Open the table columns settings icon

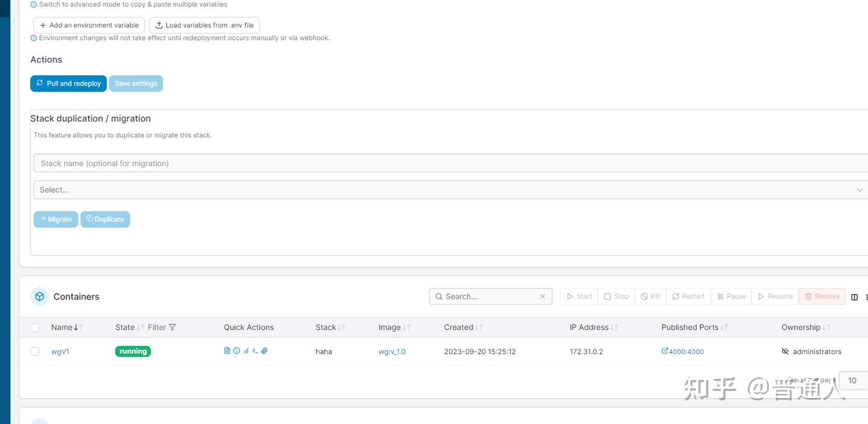click(854, 297)
